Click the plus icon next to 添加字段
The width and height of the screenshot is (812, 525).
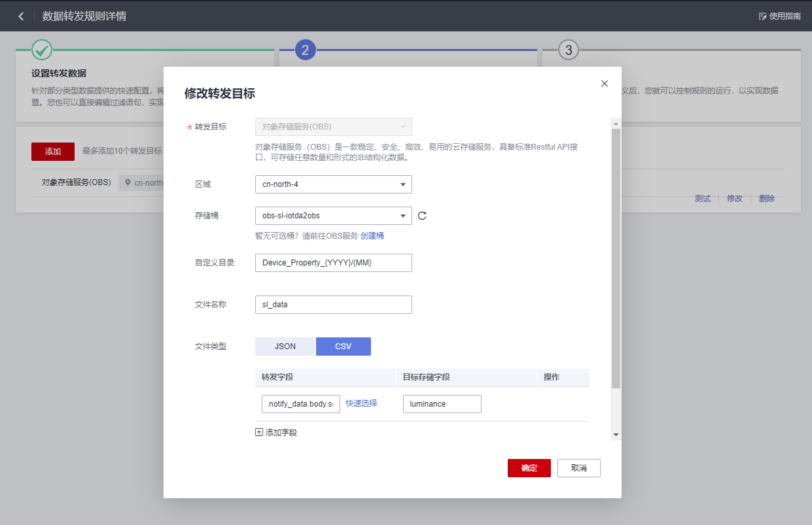pos(258,432)
